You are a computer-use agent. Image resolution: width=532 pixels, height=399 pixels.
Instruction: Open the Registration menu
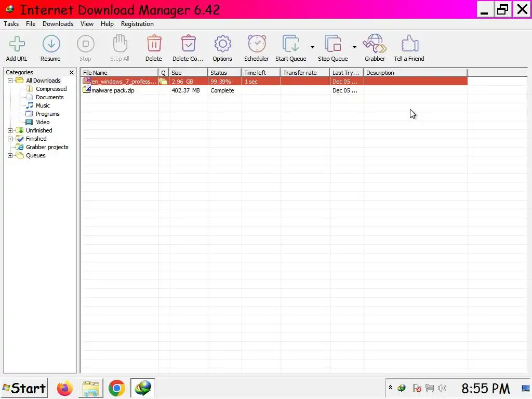coord(137,24)
